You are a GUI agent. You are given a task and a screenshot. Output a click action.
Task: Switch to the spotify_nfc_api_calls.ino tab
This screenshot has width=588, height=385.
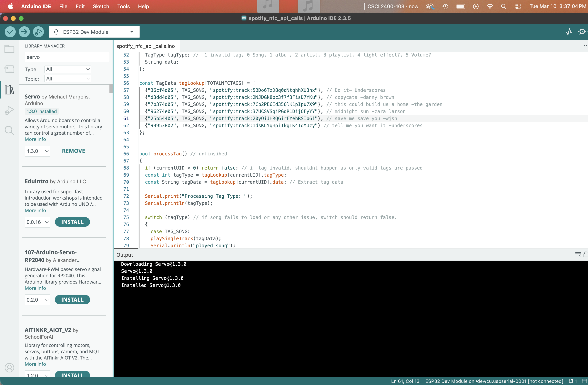[x=146, y=46]
